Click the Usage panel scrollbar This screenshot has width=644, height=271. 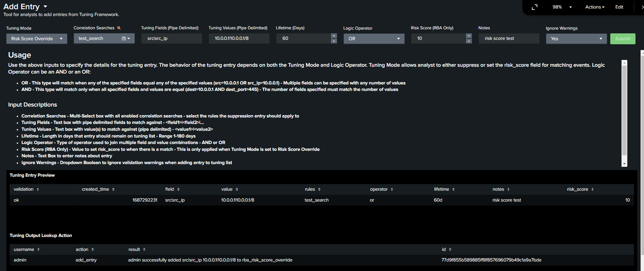[625, 111]
